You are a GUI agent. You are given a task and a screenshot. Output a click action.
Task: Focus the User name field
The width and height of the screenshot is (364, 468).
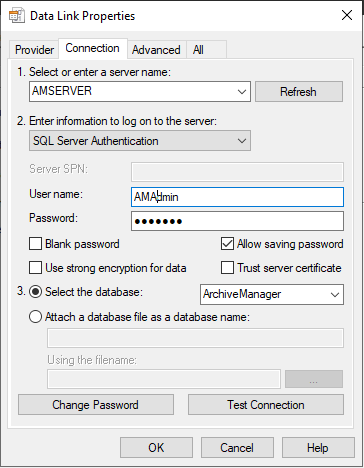coord(237,197)
